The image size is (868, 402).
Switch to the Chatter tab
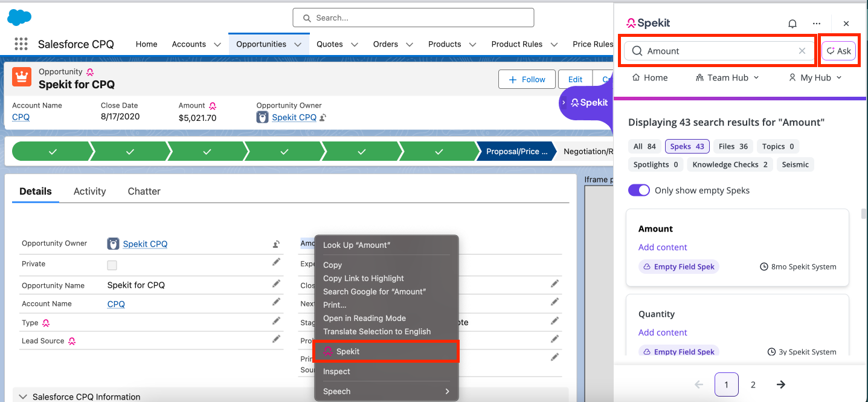(144, 191)
